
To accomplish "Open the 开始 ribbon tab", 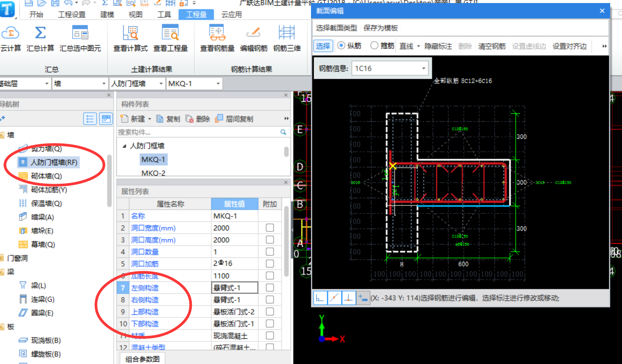I will [x=36, y=14].
